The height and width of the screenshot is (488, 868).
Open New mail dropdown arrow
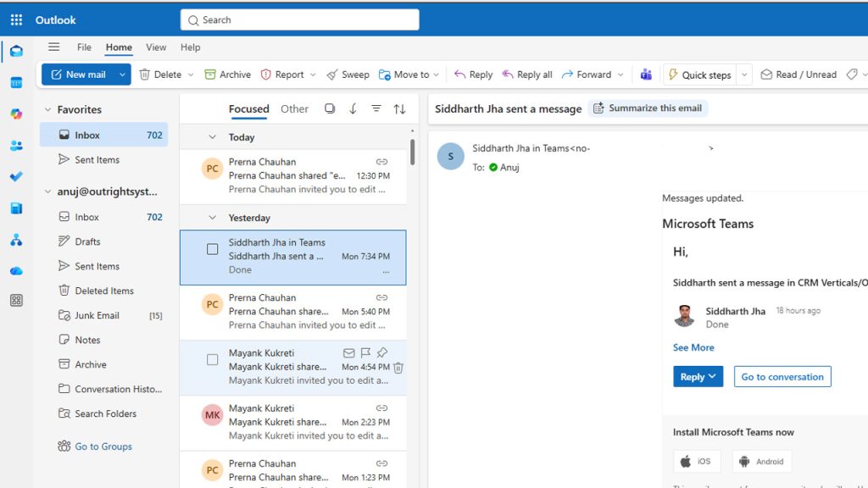[122, 75]
